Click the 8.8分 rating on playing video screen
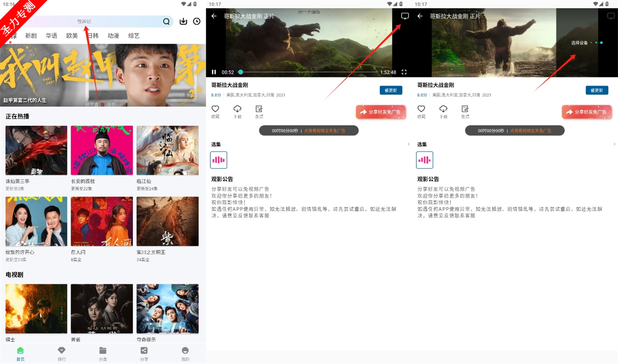 coord(216,95)
